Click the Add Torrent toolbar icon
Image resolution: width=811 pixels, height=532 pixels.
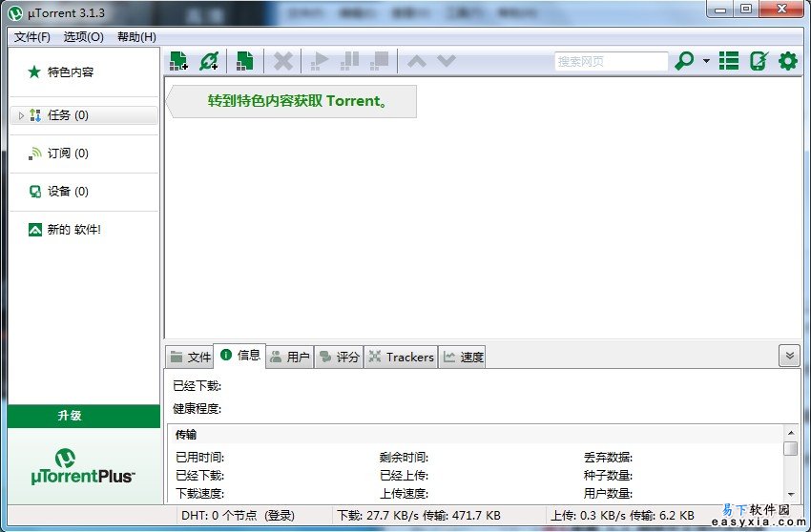pyautogui.click(x=178, y=61)
